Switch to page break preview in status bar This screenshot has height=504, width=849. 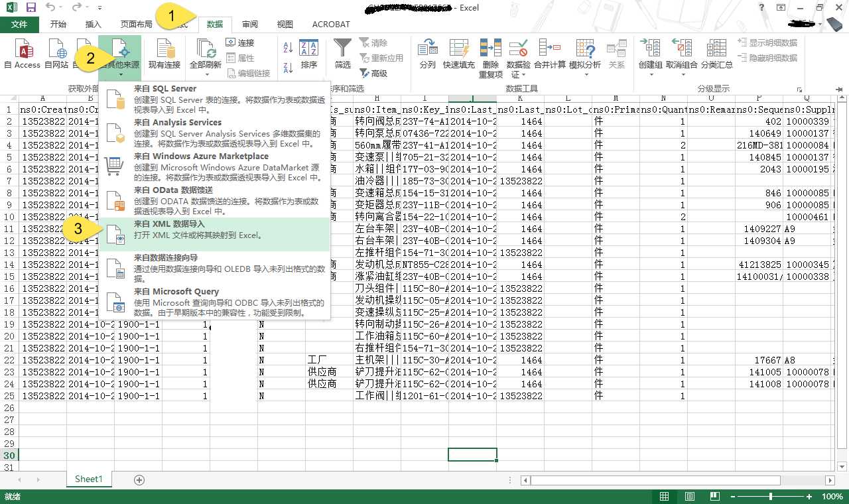click(714, 497)
